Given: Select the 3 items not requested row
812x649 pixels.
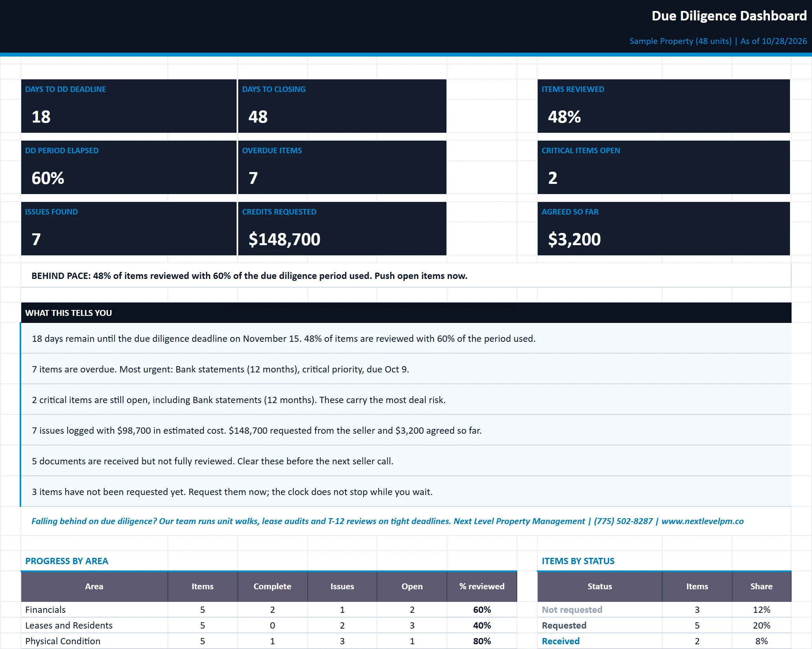Looking at the screenshot, I should (x=406, y=491).
